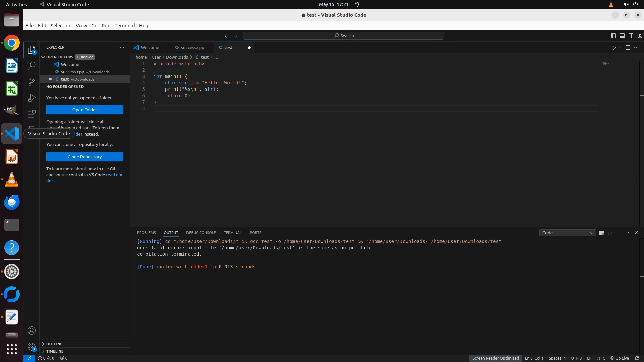Click the read our docs link
This screenshot has width=644, height=362.
tap(114, 175)
